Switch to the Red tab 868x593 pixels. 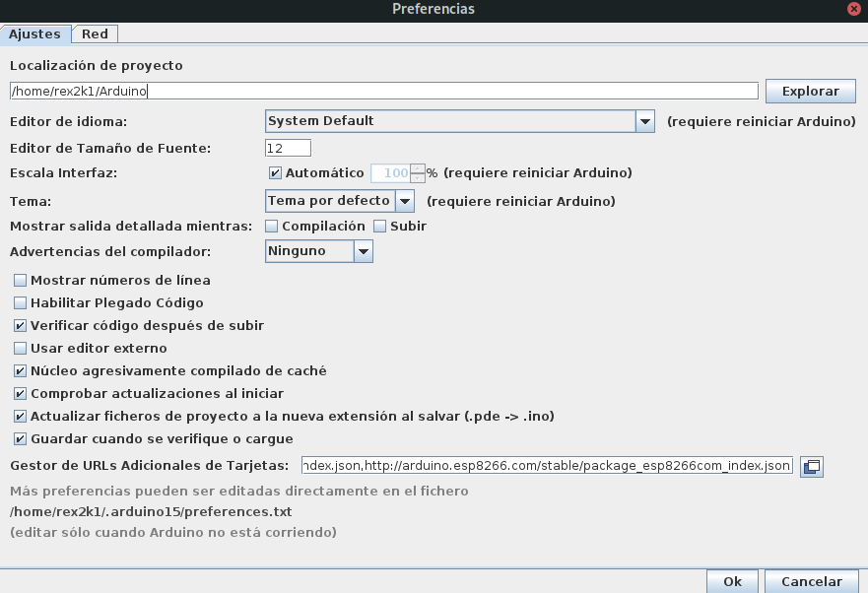tap(95, 33)
